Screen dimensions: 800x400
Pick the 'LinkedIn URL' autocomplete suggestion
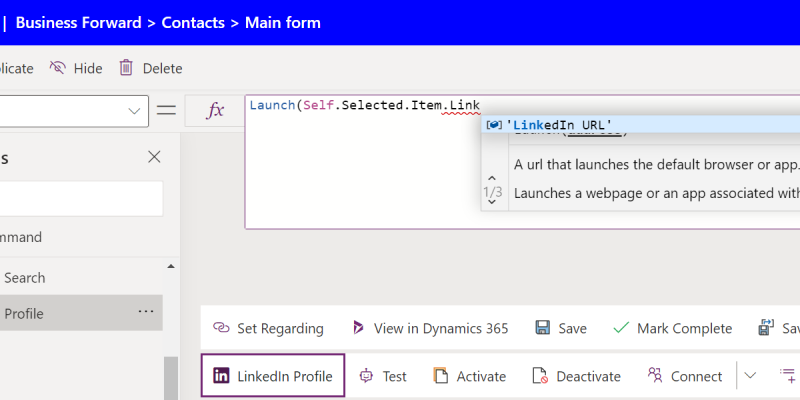(640, 124)
